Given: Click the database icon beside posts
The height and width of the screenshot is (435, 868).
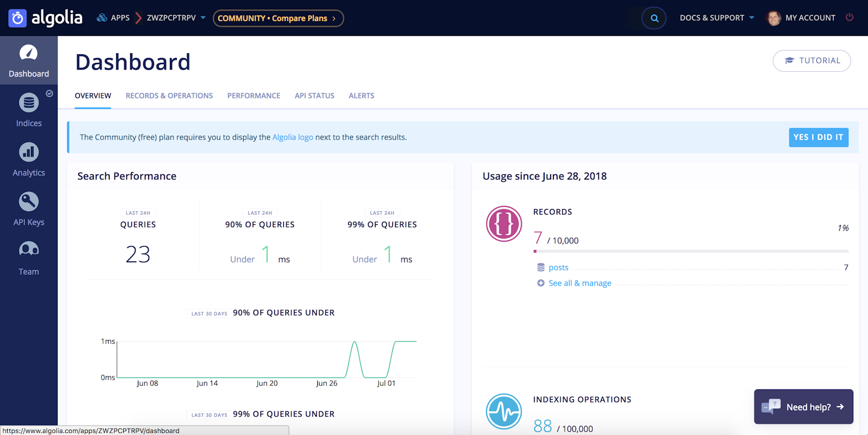Looking at the screenshot, I should tap(541, 267).
